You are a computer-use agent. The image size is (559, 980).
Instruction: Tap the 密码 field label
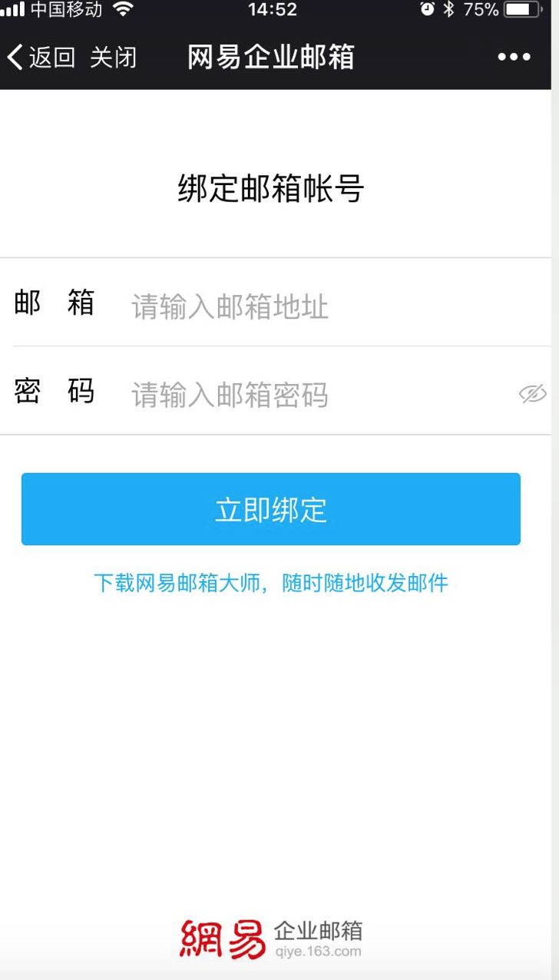(55, 391)
